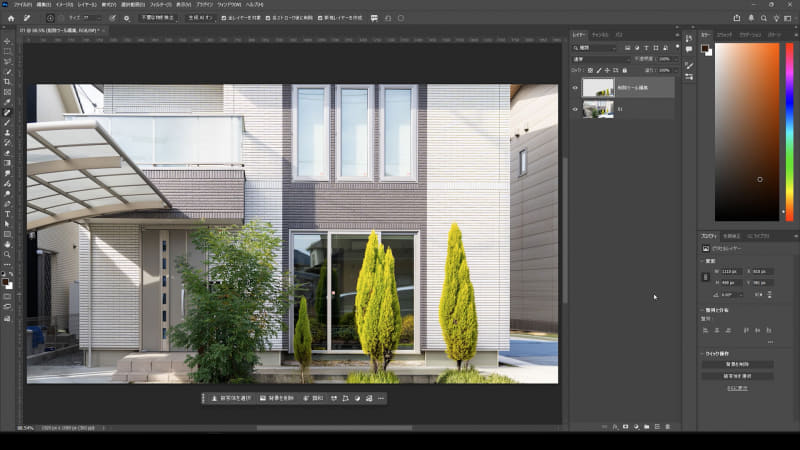Toggle lock transparent pixels in Layers panel
Image resolution: width=800 pixels, height=450 pixels.
[x=590, y=70]
